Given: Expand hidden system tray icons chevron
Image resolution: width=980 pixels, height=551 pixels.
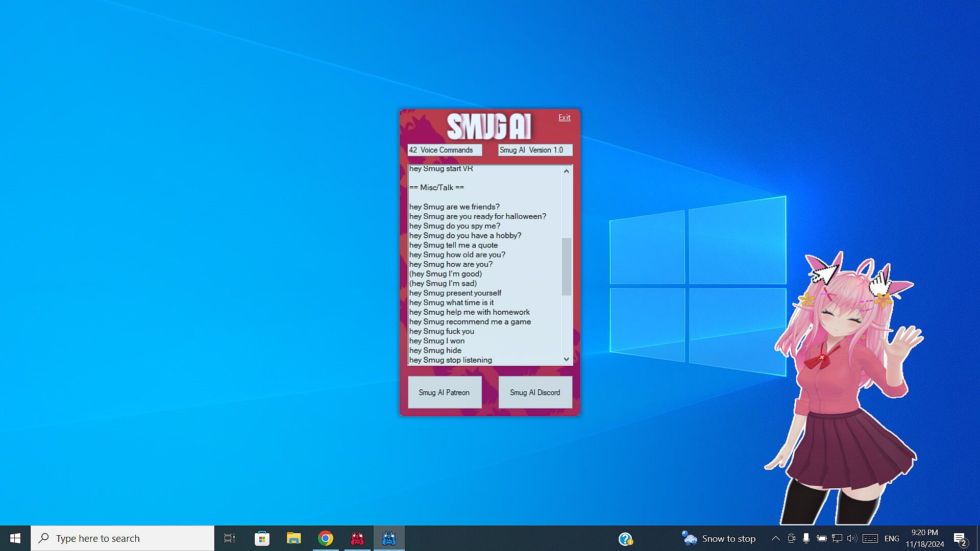Looking at the screenshot, I should [775, 538].
